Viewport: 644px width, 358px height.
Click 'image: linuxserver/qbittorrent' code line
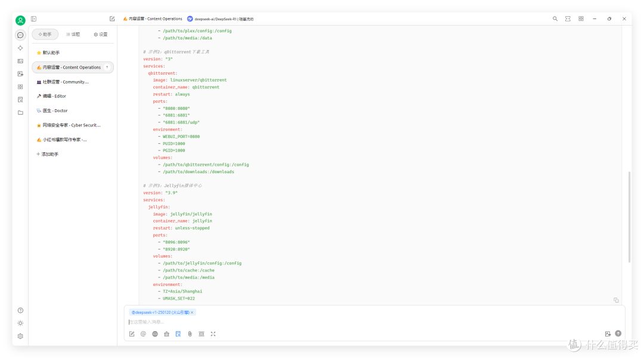(x=190, y=80)
